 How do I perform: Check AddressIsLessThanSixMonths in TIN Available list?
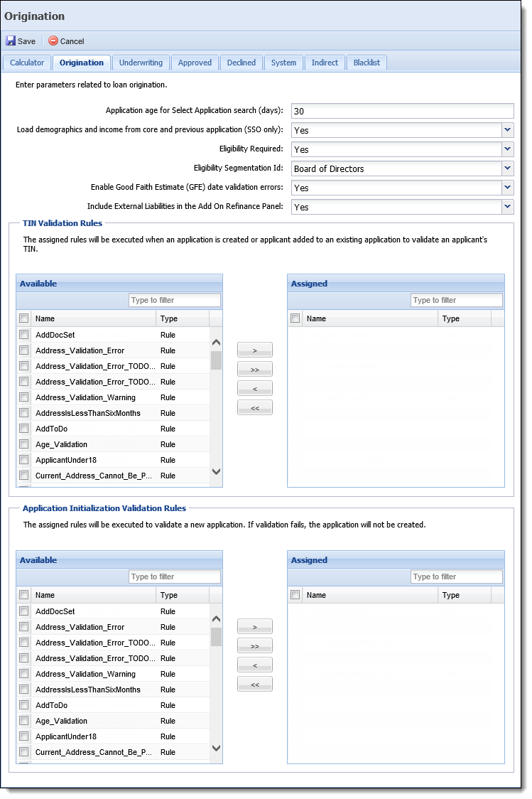pyautogui.click(x=24, y=413)
